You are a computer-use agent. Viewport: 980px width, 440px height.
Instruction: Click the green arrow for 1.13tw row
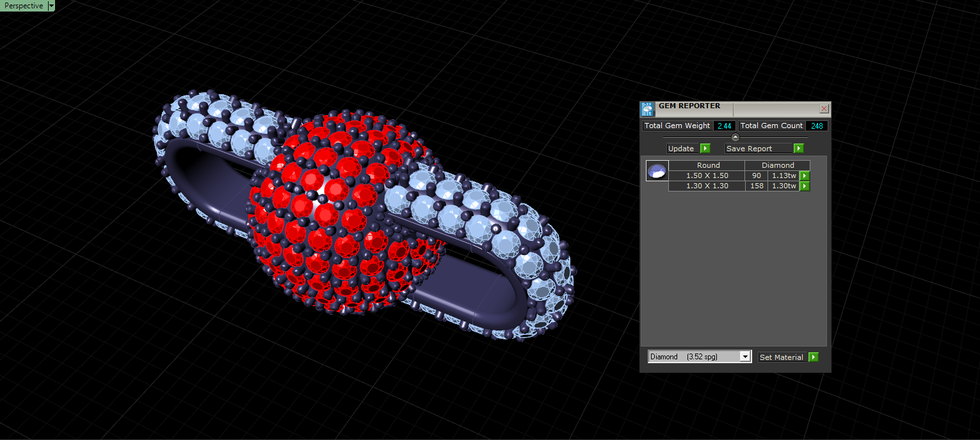[x=805, y=176]
